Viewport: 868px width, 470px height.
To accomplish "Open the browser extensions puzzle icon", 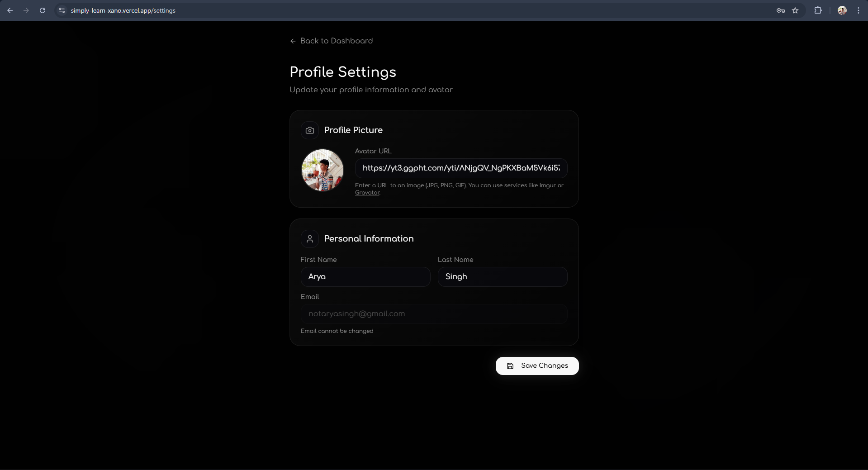I will pos(818,10).
